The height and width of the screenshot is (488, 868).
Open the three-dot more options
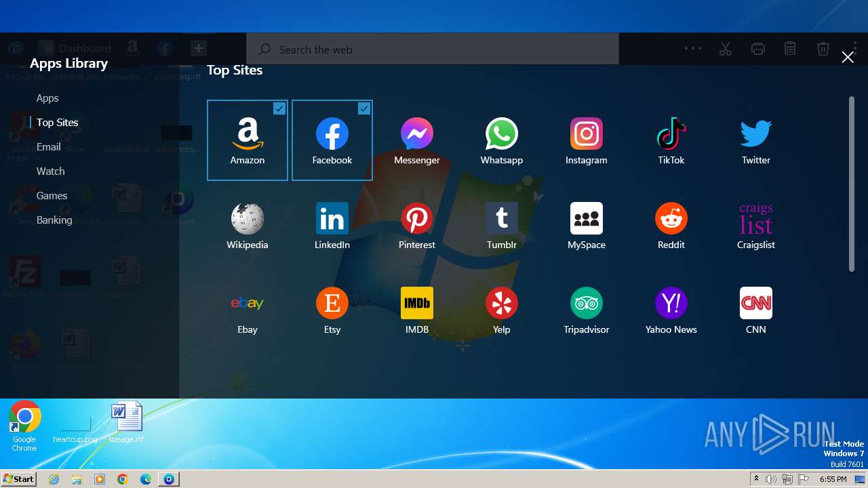click(693, 48)
